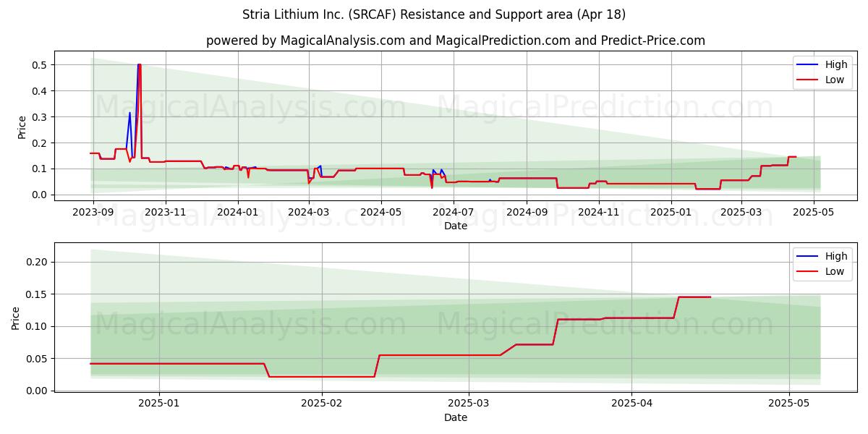Click the 0.145 plateau at end of bottom chart line
This screenshot has width=868, height=434.
click(694, 297)
